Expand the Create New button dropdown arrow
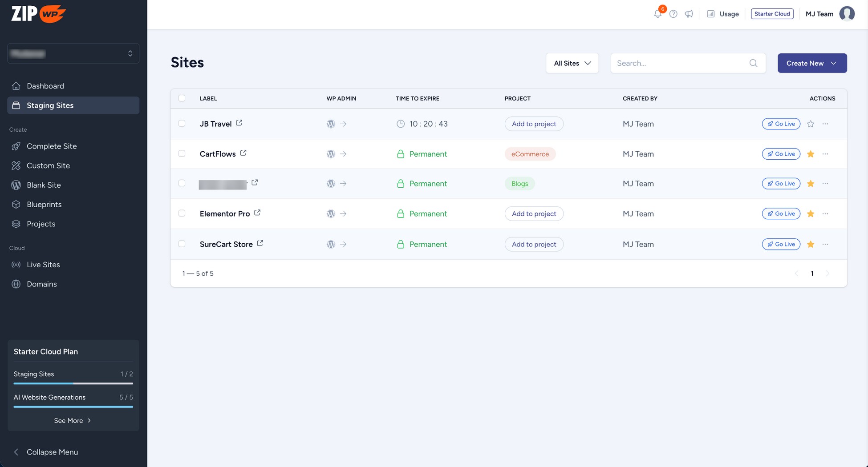Image resolution: width=868 pixels, height=467 pixels. click(x=833, y=63)
